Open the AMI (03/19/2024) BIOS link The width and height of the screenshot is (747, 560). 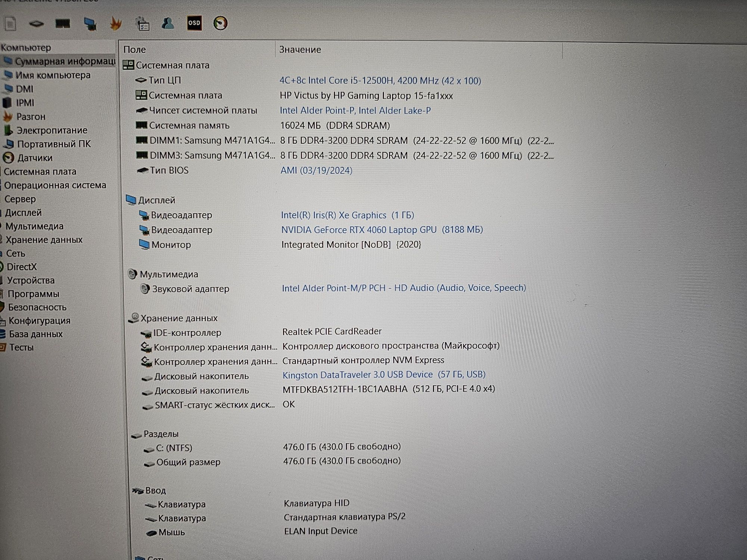coord(316,170)
